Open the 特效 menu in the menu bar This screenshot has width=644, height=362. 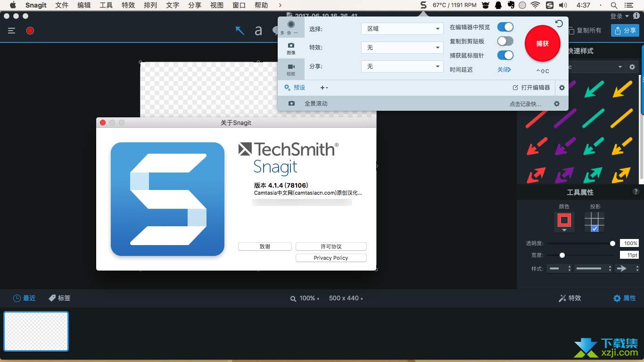pos(128,5)
